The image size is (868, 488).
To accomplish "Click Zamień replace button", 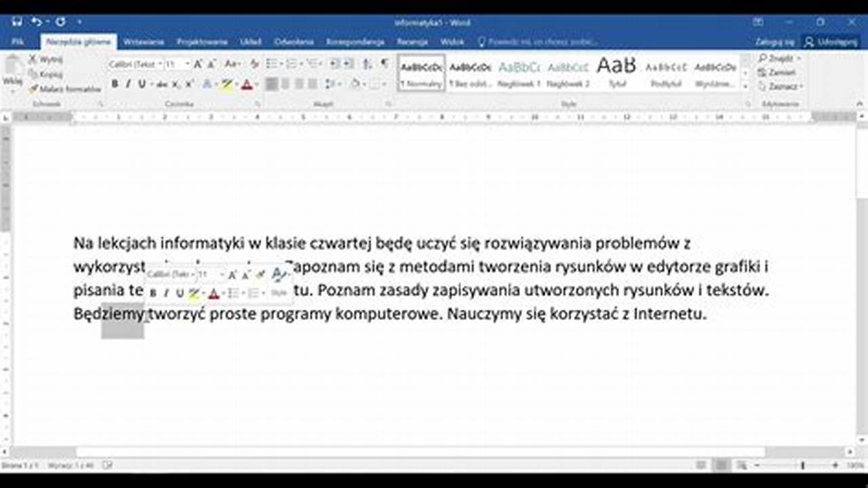I will (777, 73).
